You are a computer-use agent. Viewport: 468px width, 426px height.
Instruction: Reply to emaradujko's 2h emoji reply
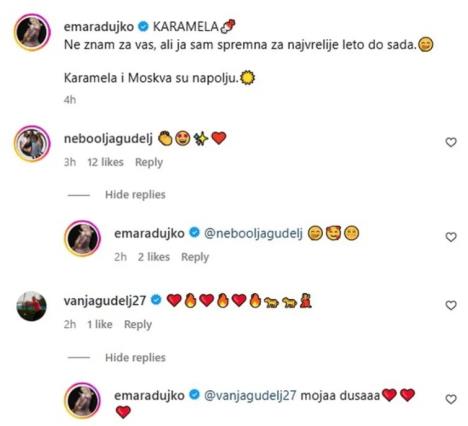pos(195,257)
